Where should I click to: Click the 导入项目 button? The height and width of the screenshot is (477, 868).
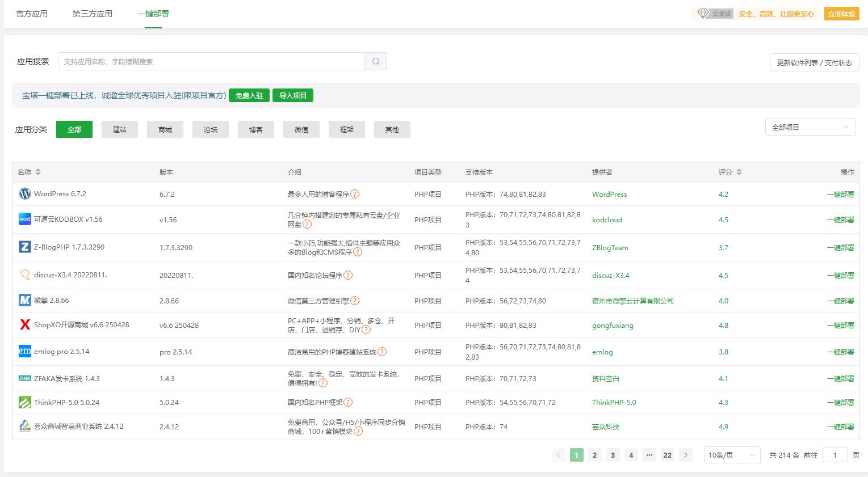(293, 95)
